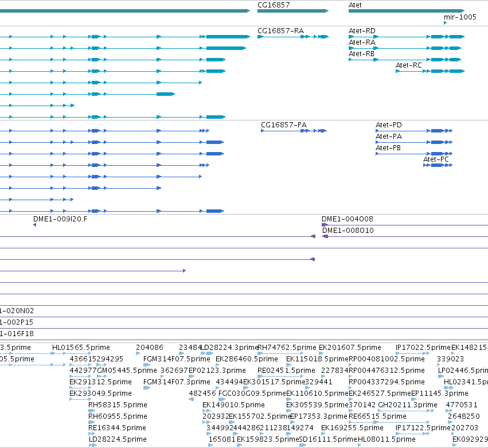Click EST FGM314F07.5prime

pyautogui.click(x=177, y=359)
